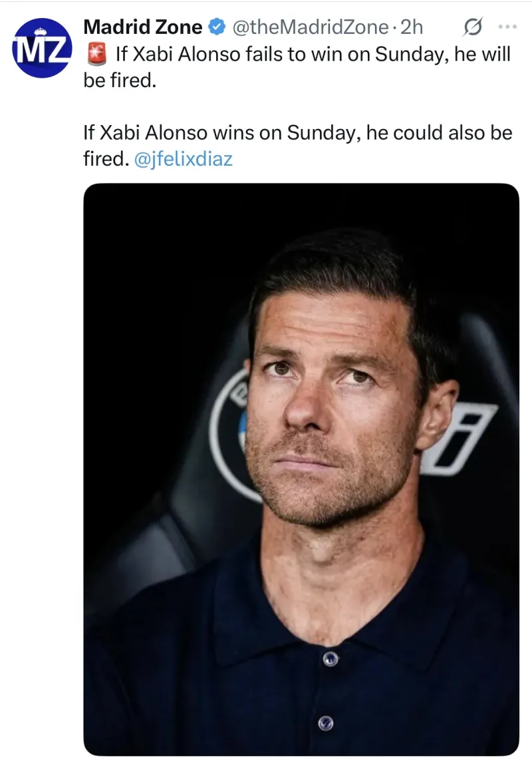Open the @theMadridZone handle
The height and width of the screenshot is (762, 532).
tap(309, 27)
